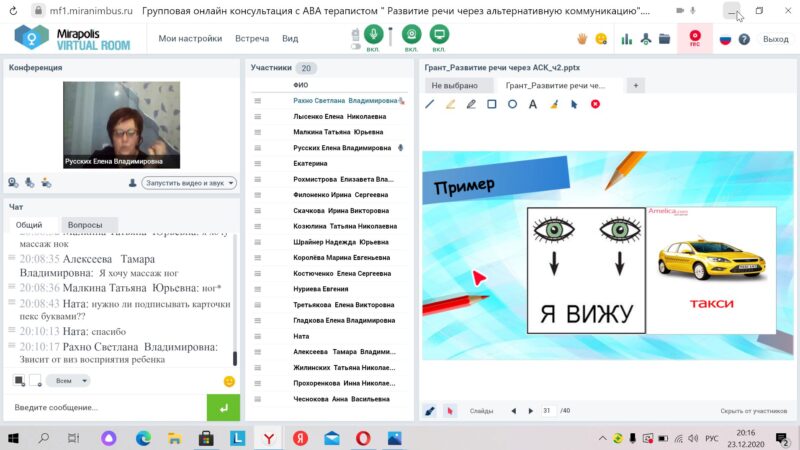Viewport: 800px width, 450px height.
Task: Select the rectangle shape tool
Action: tap(491, 104)
